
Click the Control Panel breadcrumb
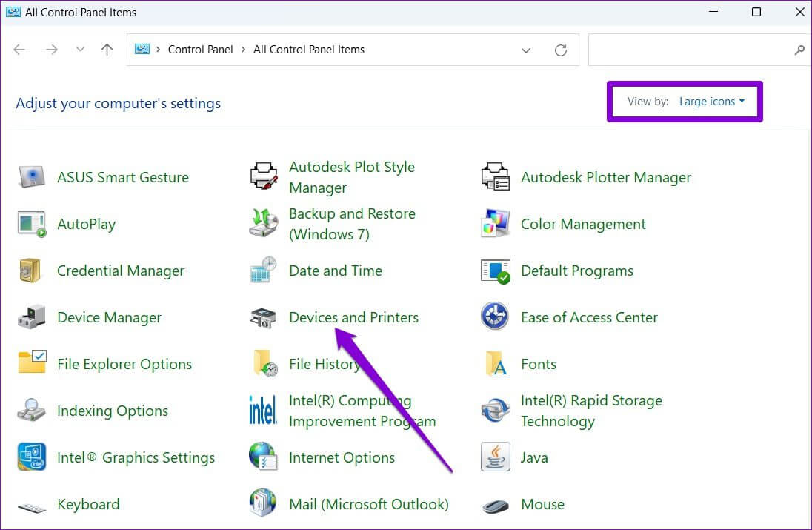pyautogui.click(x=201, y=49)
